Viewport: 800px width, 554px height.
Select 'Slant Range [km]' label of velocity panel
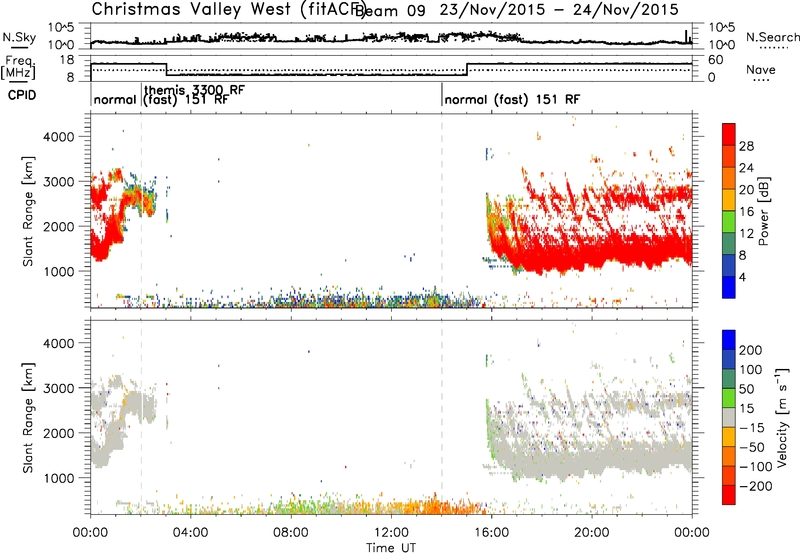(28, 418)
